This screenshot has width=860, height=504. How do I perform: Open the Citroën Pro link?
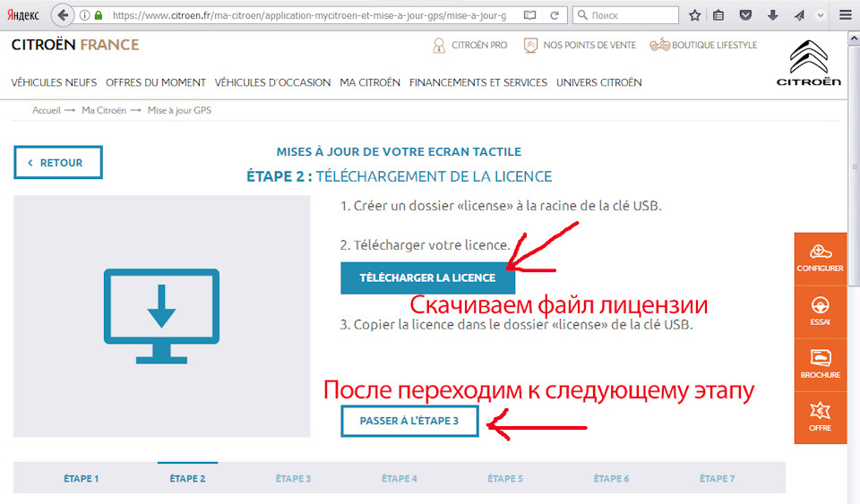(470, 45)
